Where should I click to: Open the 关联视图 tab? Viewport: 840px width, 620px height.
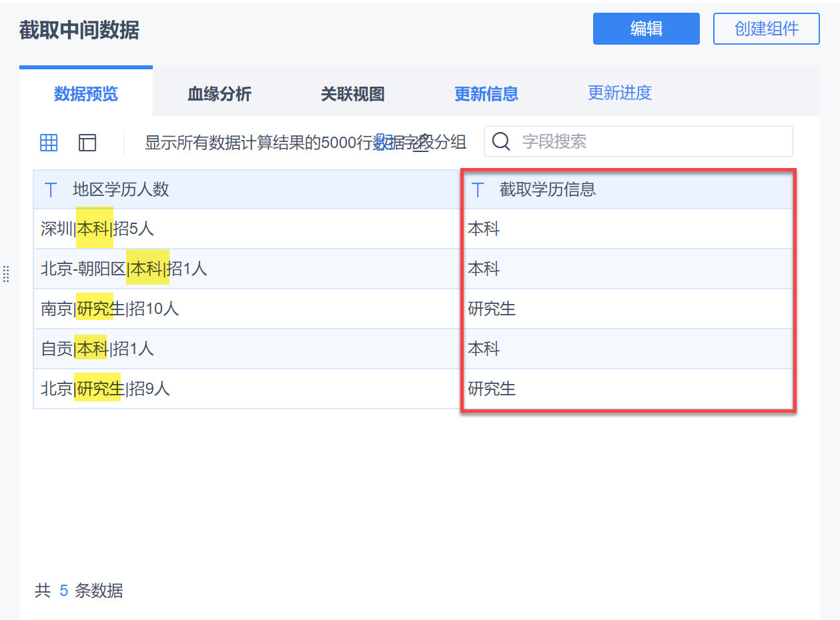coord(353,94)
